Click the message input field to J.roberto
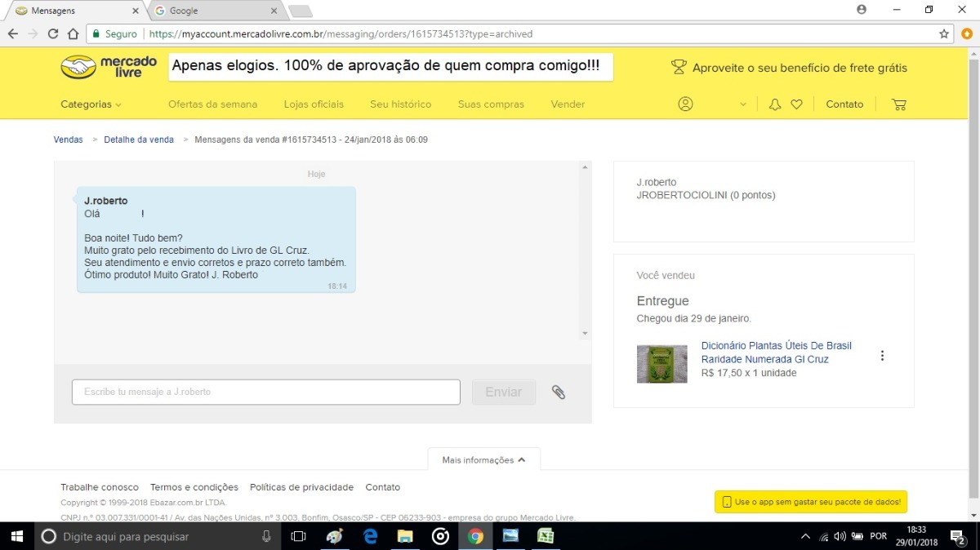 266,392
